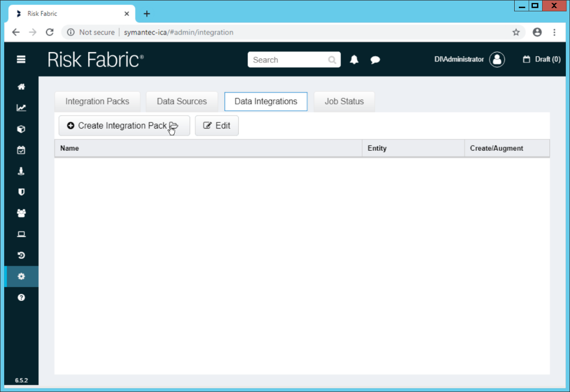This screenshot has height=392, width=570.
Task: Click the laptop icon in sidebar
Action: [x=21, y=234]
